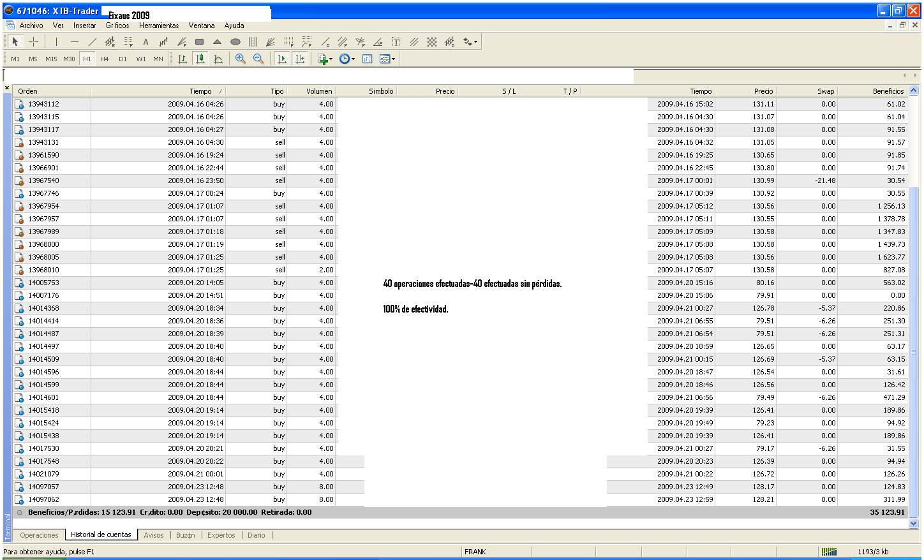
Task: Click the zoom in magnifier icon
Action: point(241,59)
